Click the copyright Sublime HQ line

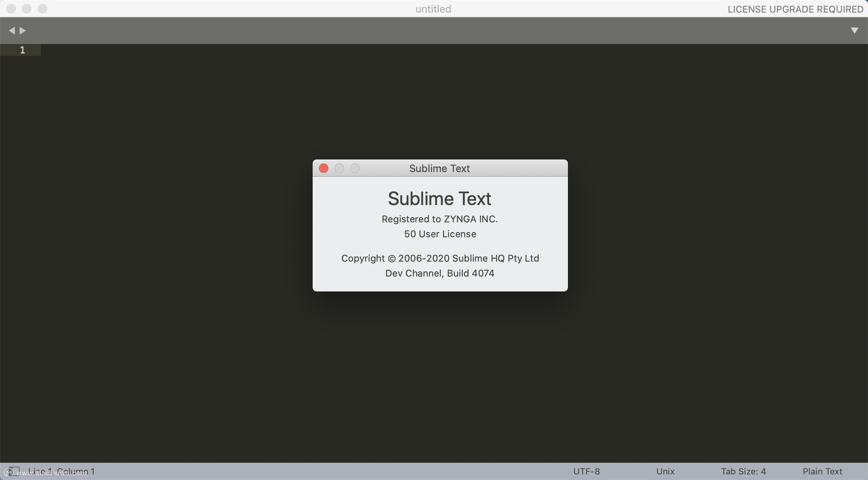click(440, 258)
